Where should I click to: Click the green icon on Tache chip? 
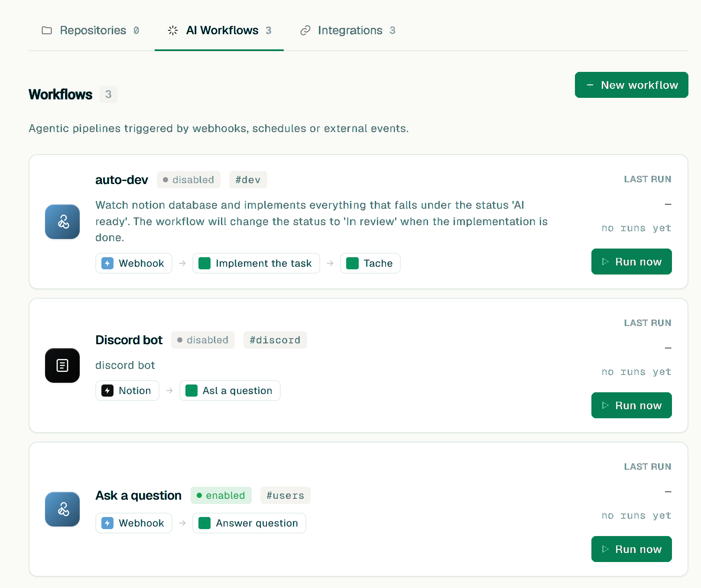click(353, 263)
